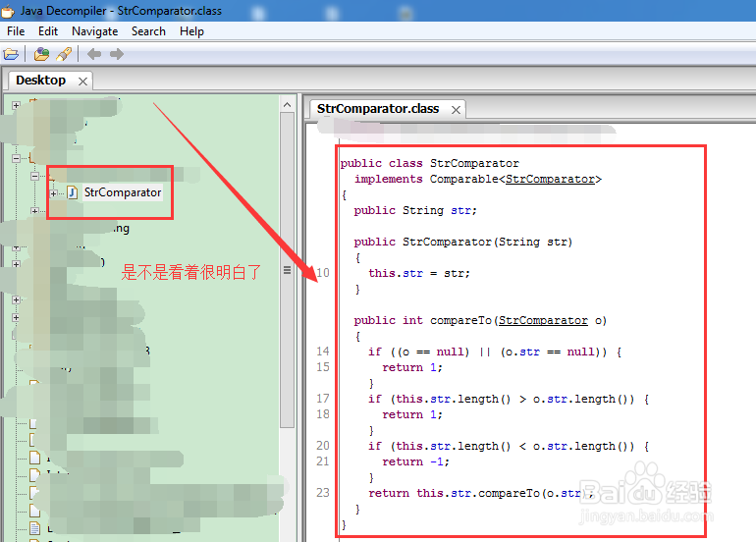This screenshot has width=756, height=542.
Task: Click the tree panel vertical scrollbar thumb
Action: click(288, 270)
